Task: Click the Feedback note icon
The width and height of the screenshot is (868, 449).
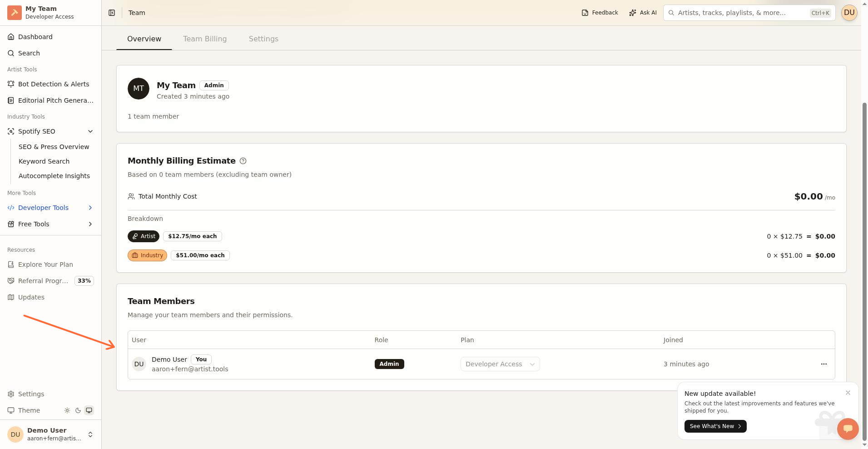Action: pyautogui.click(x=585, y=13)
